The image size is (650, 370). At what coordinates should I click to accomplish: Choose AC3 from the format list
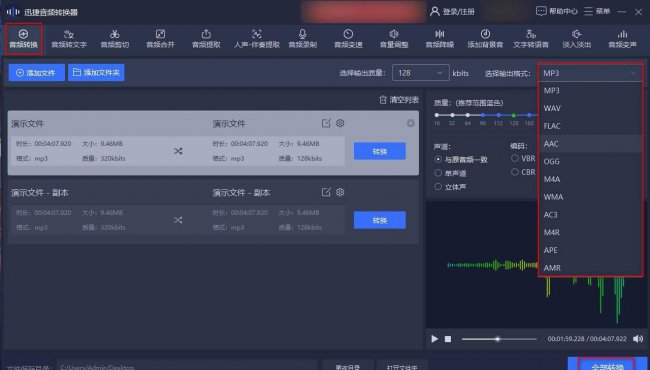pyautogui.click(x=590, y=215)
